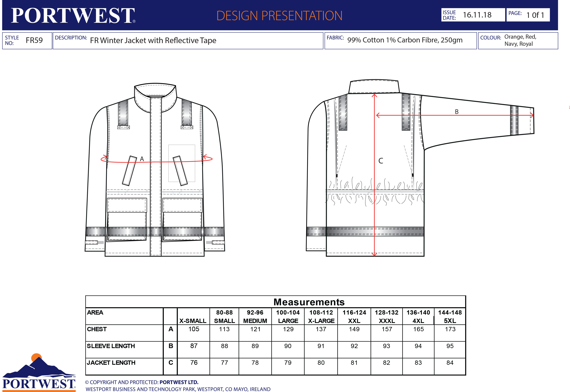Click the style number FR59
Image resolution: width=570 pixels, height=392 pixels.
tap(34, 40)
